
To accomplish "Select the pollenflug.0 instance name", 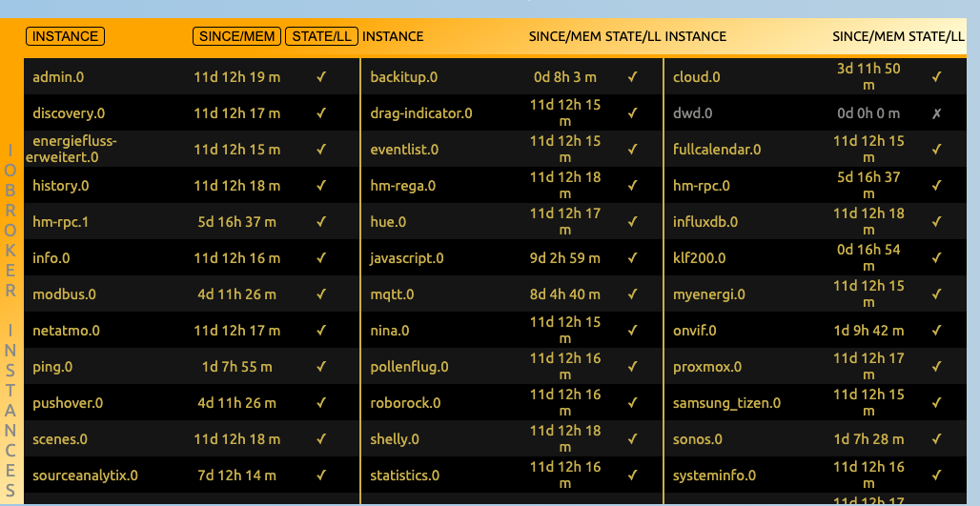I will 409,367.
